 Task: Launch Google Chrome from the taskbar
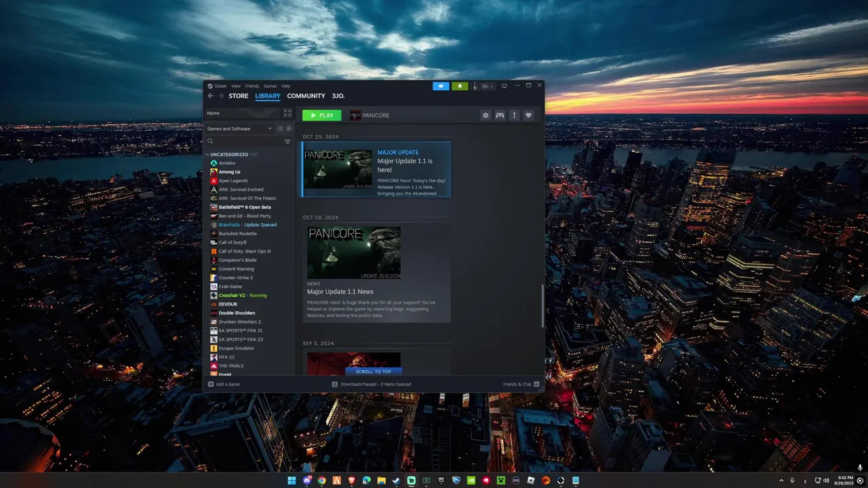(321, 481)
